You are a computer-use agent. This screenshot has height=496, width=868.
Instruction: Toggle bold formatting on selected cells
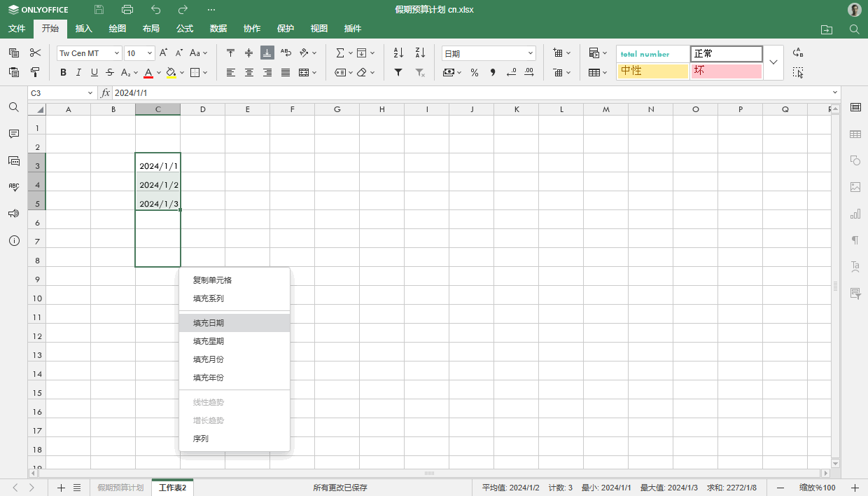[62, 72]
